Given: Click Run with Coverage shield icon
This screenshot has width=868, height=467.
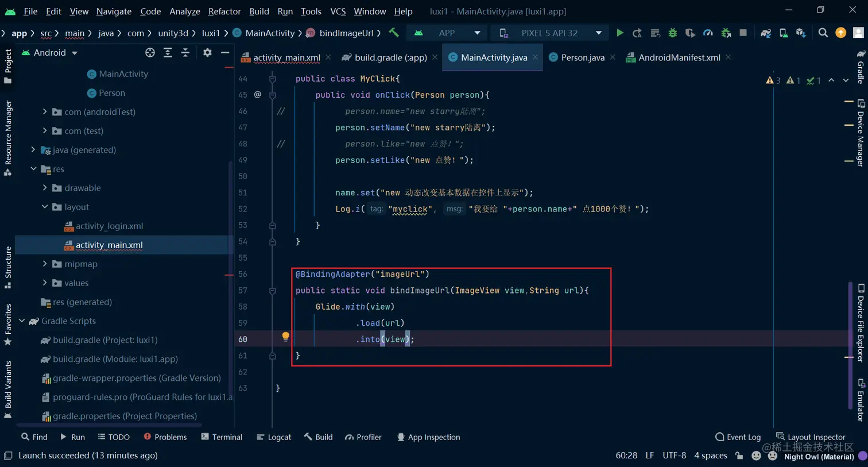Looking at the screenshot, I should 690,33.
